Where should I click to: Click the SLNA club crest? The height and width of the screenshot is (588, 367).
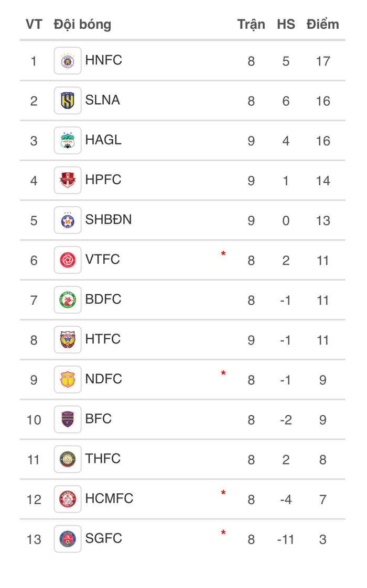[x=68, y=101]
